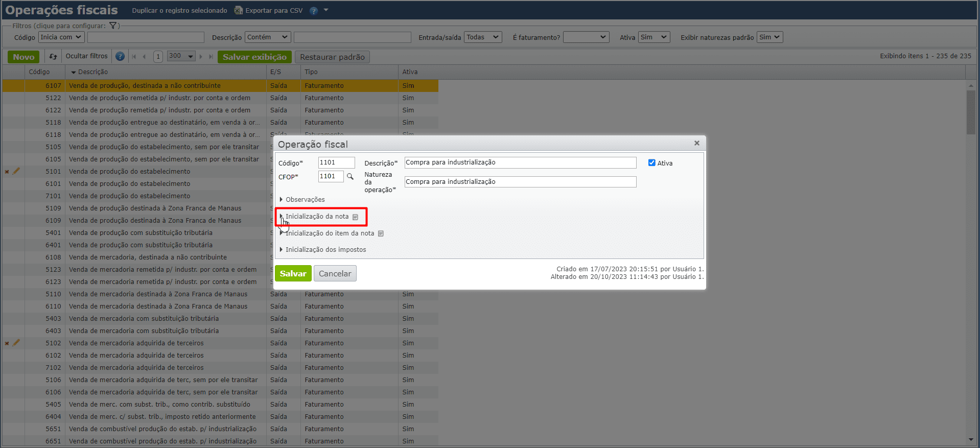
Task: Click the note icon beside Inicialização do item da nota
Action: coord(381,233)
